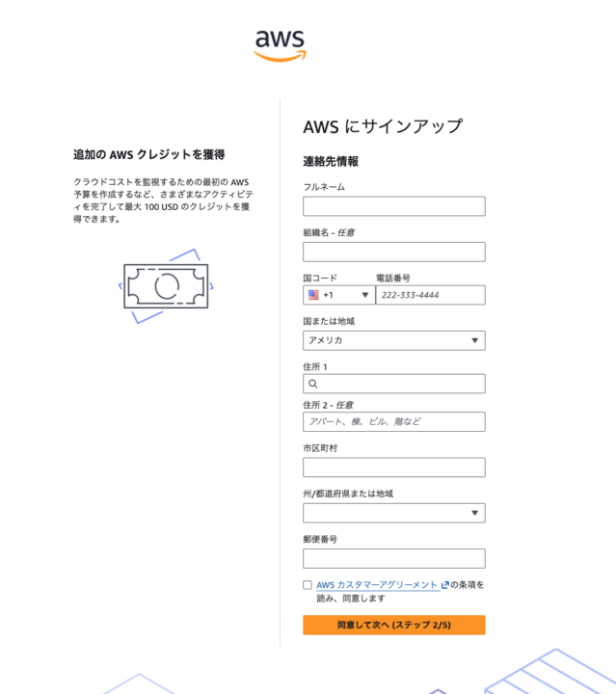Open the AWS カスタマーアグリーメント link
Screen dimensions: 616x694
[377, 585]
